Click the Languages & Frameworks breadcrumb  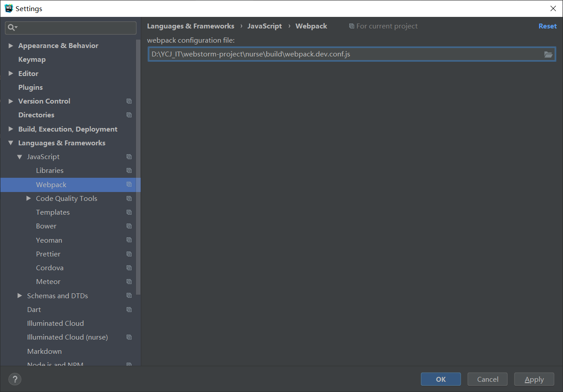tap(190, 26)
